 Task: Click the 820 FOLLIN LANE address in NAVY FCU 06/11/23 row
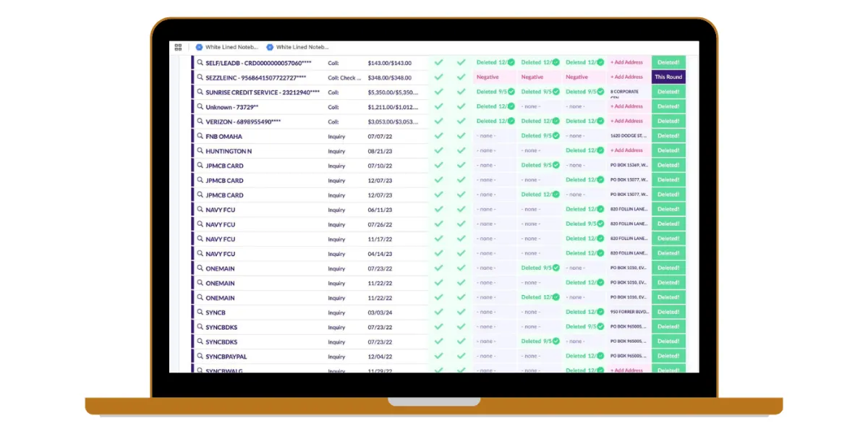pos(628,210)
